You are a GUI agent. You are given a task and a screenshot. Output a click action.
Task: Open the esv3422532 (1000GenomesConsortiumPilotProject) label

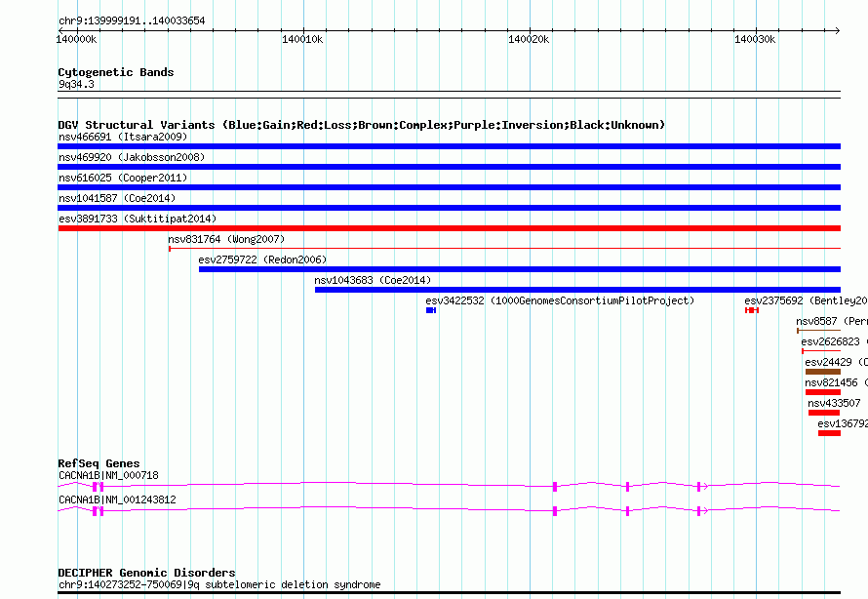pyautogui.click(x=560, y=300)
